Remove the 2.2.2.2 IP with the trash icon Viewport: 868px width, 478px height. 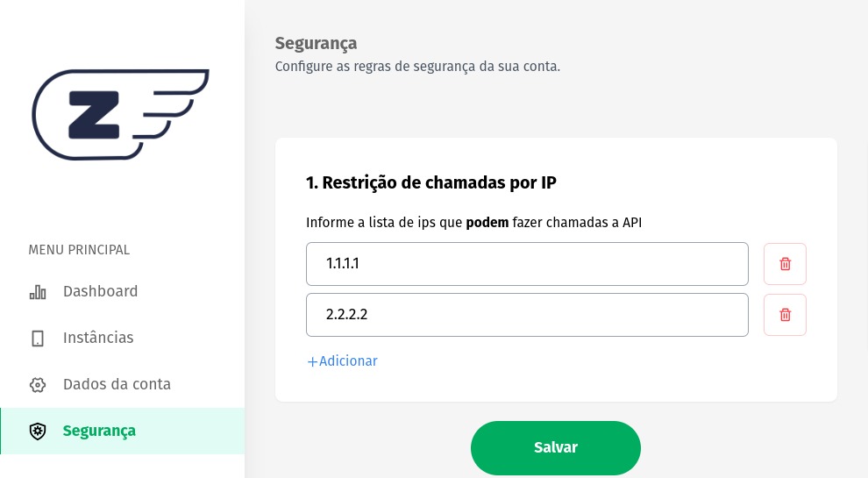(x=785, y=315)
